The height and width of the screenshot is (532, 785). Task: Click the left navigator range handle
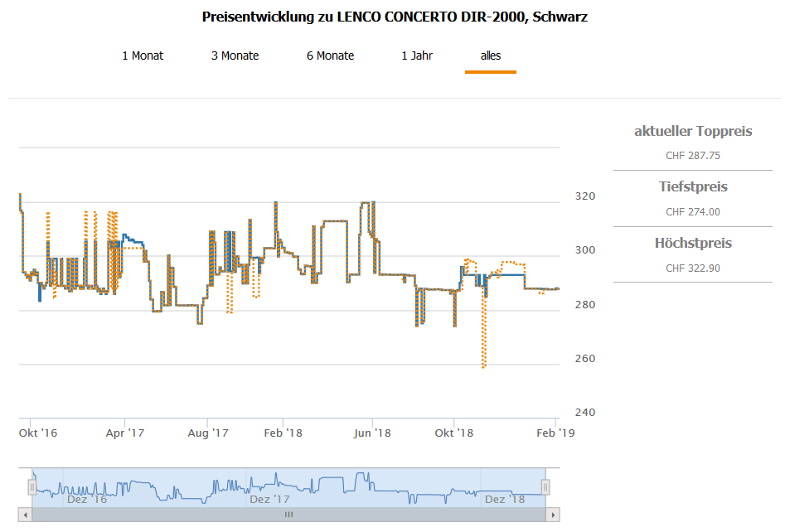[x=32, y=488]
